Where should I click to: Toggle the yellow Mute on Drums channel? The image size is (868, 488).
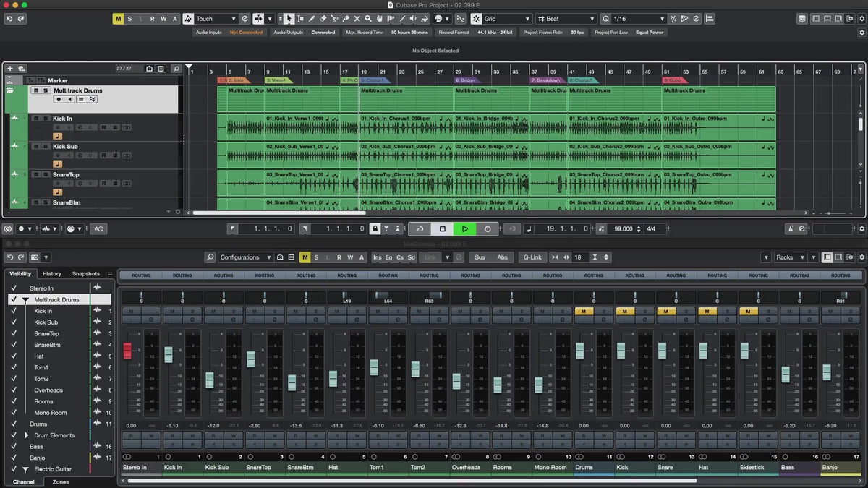(x=583, y=312)
